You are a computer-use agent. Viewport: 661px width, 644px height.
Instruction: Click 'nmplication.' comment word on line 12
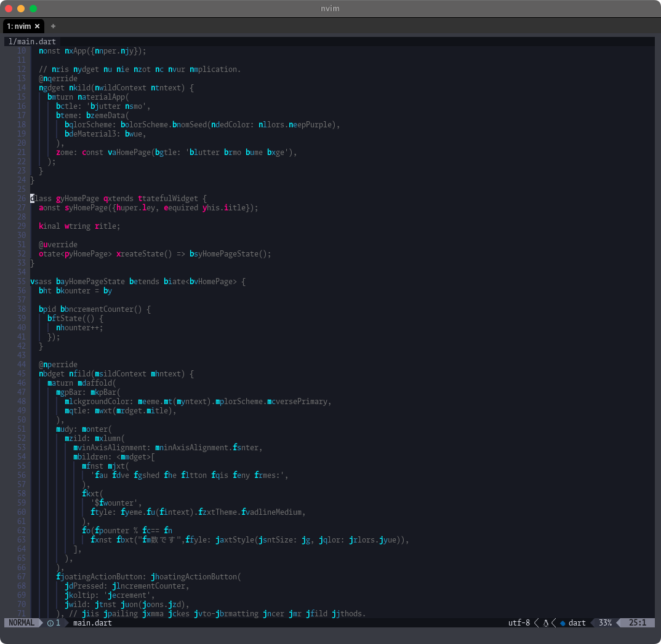coord(215,70)
